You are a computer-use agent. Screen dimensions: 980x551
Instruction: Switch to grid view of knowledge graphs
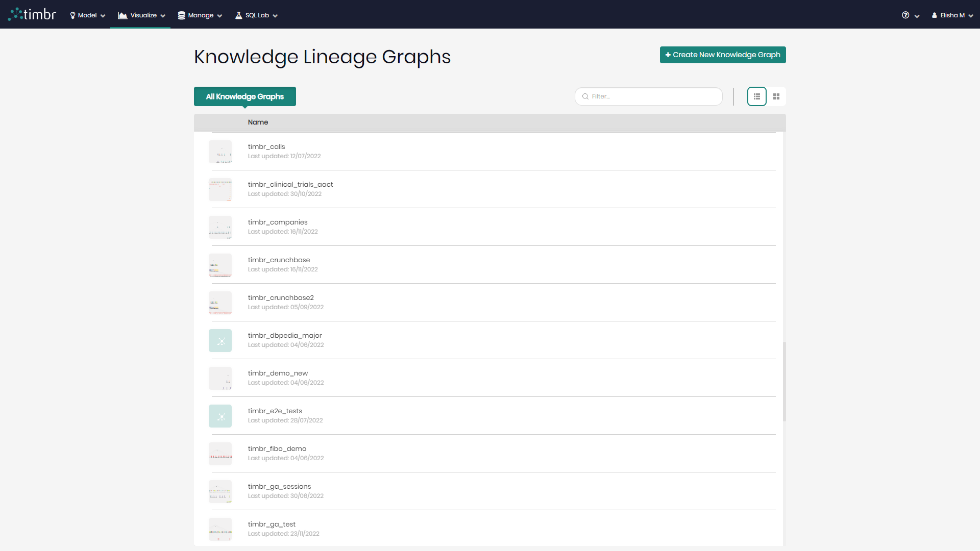coord(776,96)
